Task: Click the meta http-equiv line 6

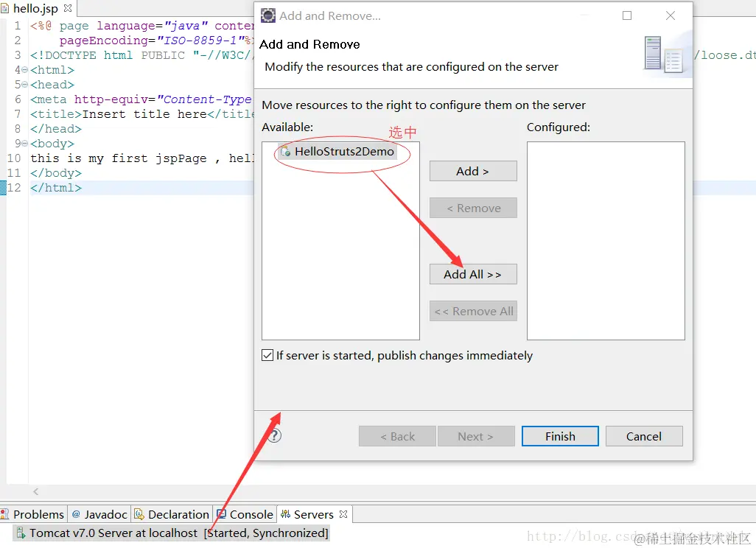Action: point(141,99)
